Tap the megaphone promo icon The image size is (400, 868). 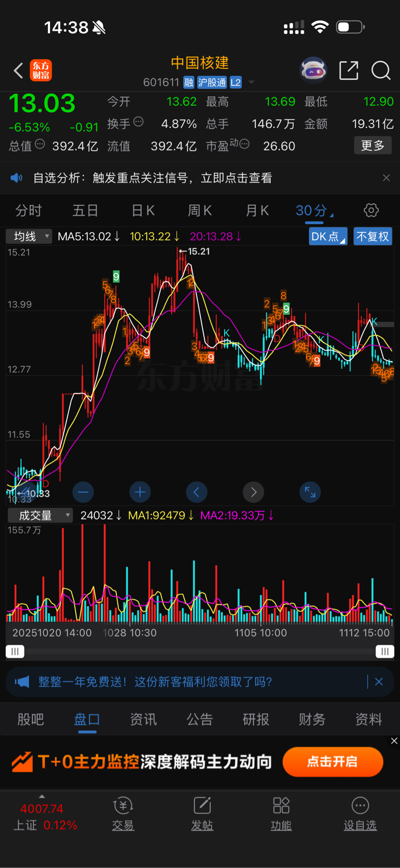[x=22, y=682]
